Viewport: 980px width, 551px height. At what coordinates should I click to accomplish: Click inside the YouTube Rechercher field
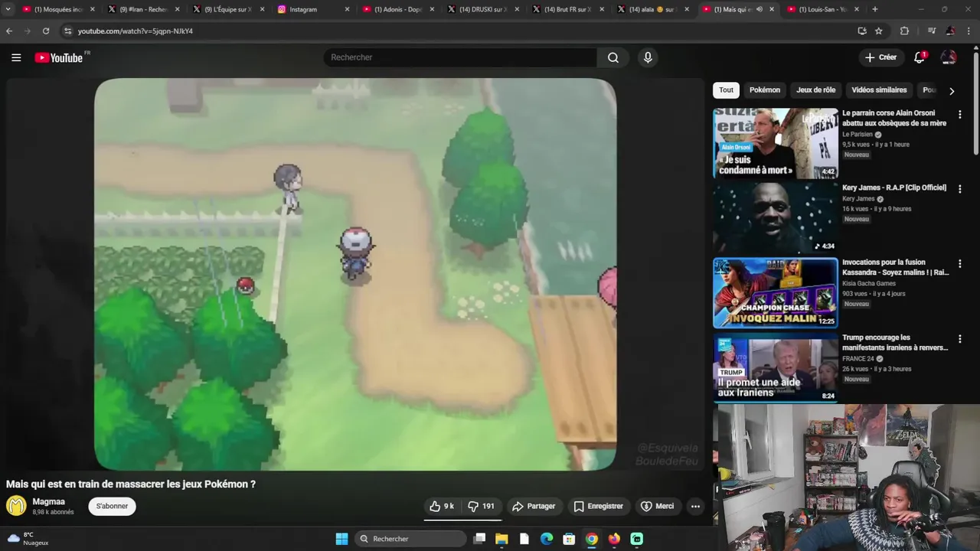point(460,57)
